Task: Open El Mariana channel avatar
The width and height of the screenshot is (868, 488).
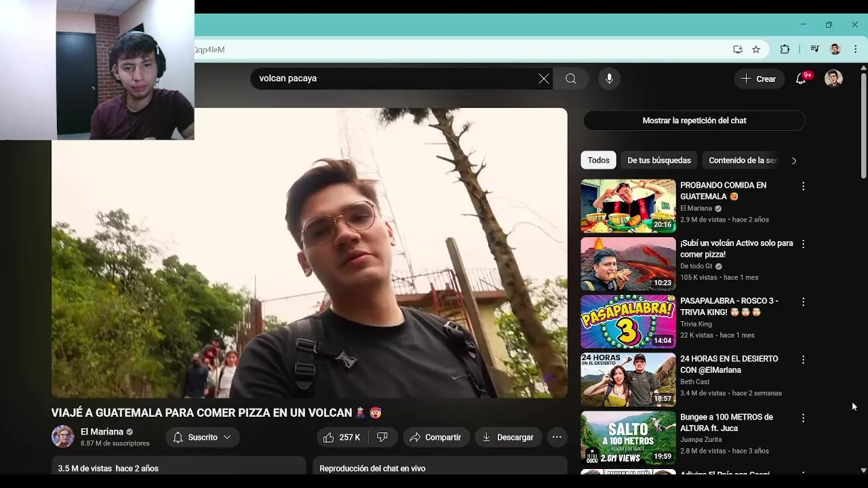Action: click(63, 436)
